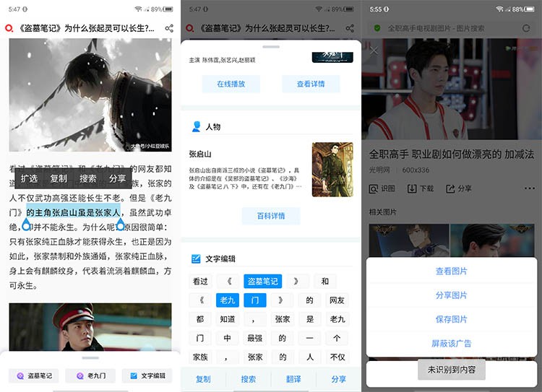Select 复制 in the text selection popup
The height and width of the screenshot is (392, 542).
coord(59,178)
